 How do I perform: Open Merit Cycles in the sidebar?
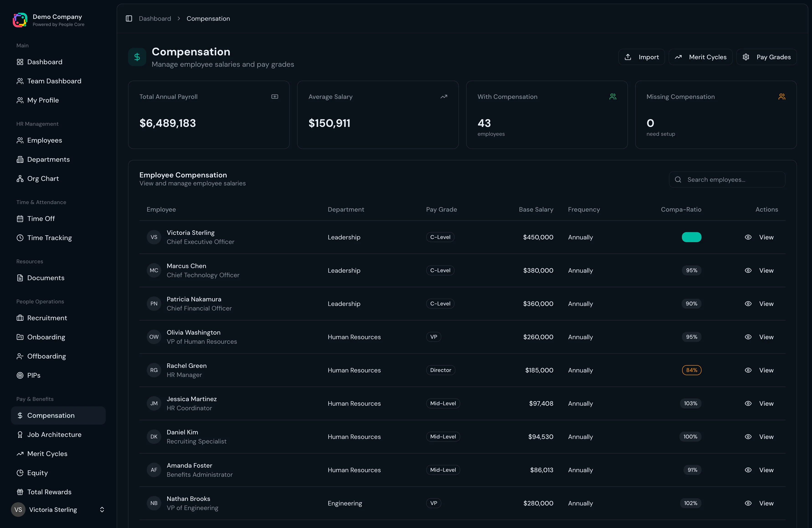(47, 454)
